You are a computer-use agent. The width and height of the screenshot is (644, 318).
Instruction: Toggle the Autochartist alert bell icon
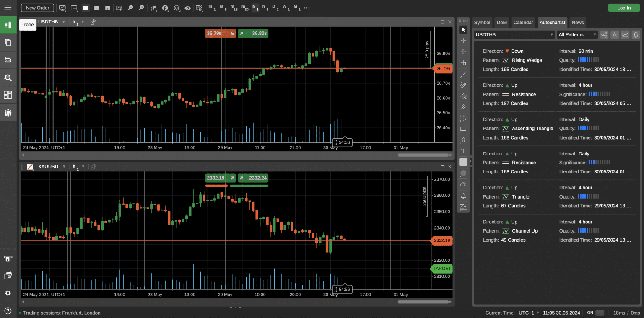(x=636, y=35)
